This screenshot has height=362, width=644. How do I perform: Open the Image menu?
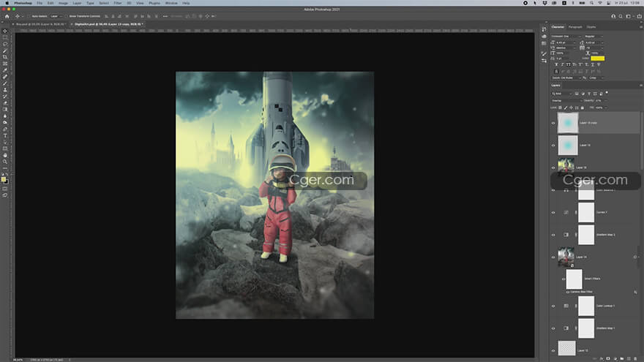point(63,3)
